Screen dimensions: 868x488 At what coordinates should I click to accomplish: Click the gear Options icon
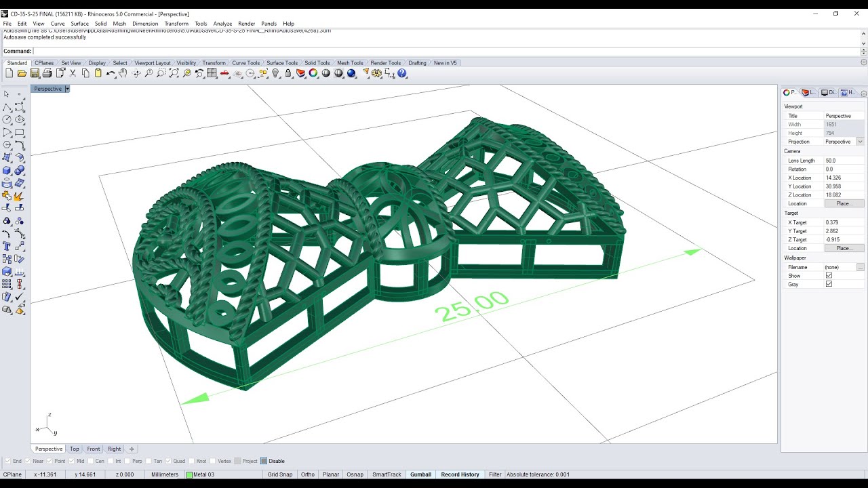(x=375, y=73)
